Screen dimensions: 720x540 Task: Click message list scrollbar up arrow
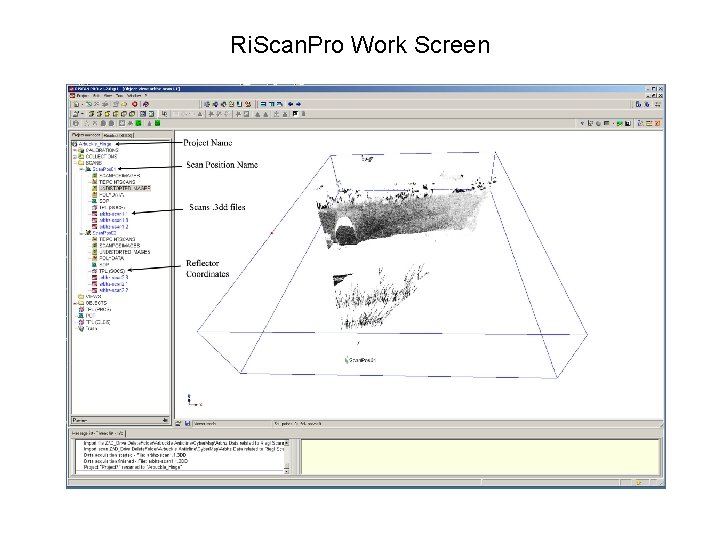[287, 443]
